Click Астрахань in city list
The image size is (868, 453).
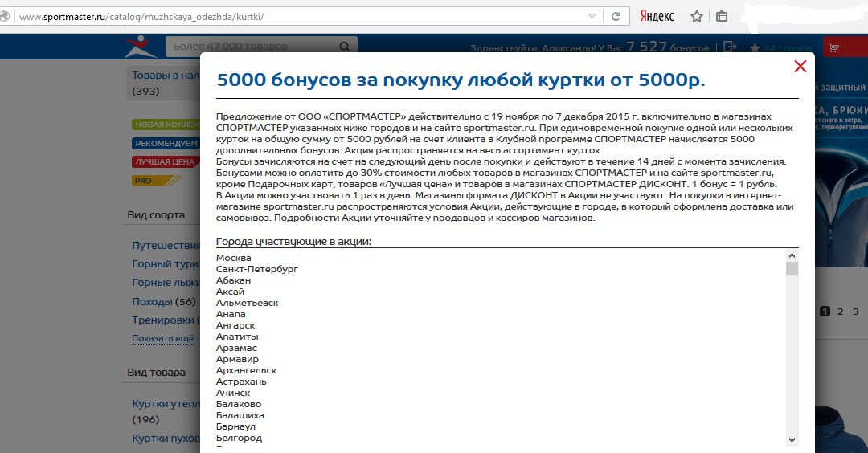click(241, 382)
